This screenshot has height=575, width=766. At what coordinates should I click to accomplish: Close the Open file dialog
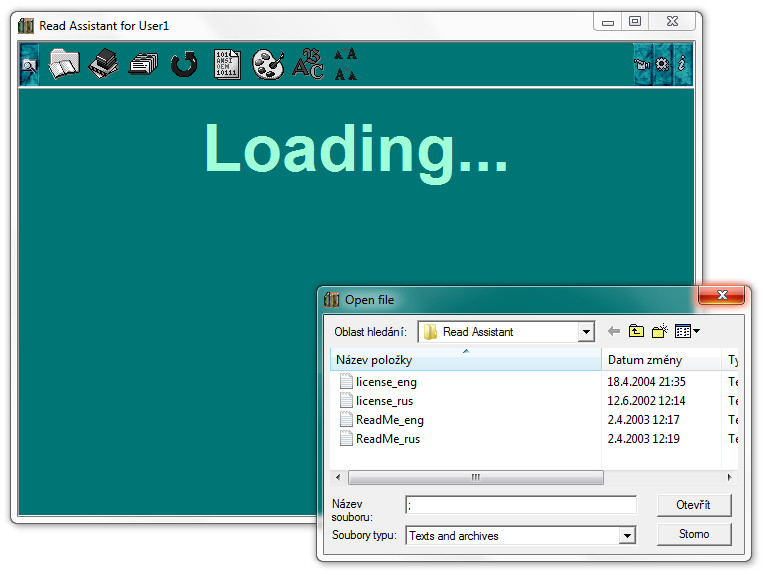tap(722, 295)
